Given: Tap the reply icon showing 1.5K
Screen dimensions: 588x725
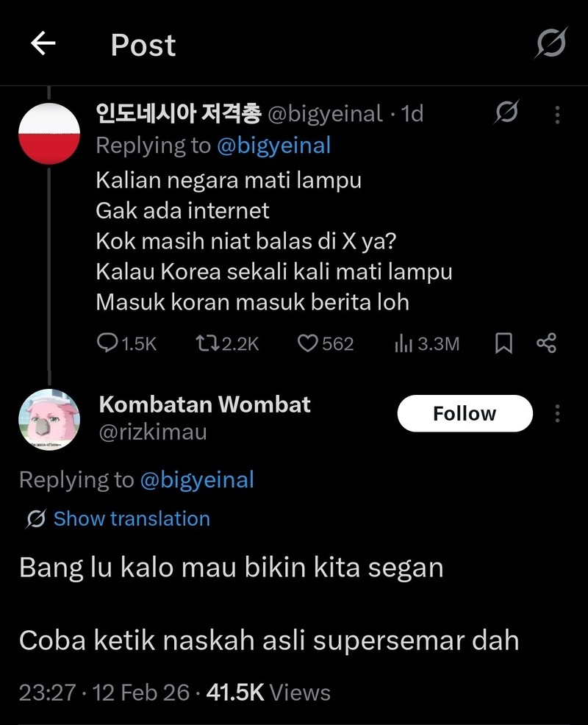Looking at the screenshot, I should [107, 343].
